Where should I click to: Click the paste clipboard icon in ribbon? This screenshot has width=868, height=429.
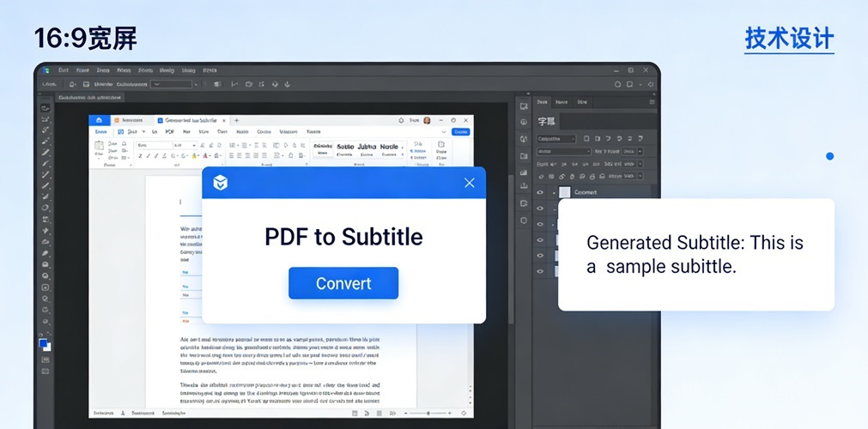[100, 147]
